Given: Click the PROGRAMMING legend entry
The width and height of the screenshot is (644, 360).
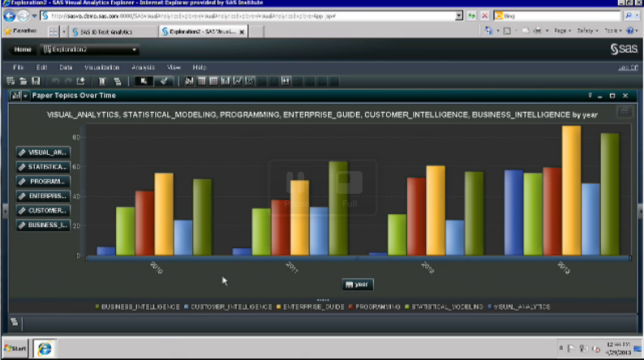Looking at the screenshot, I should [374, 306].
